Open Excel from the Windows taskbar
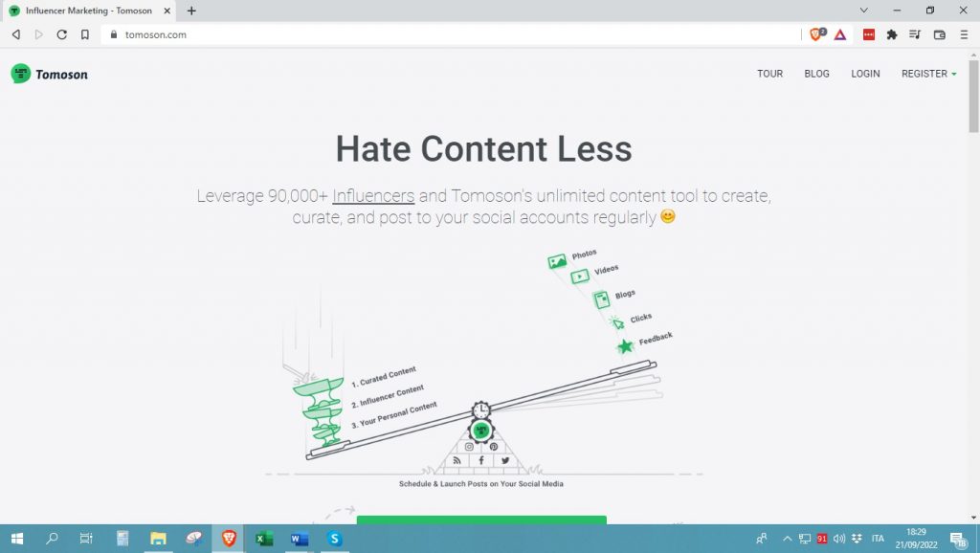 (x=264, y=539)
